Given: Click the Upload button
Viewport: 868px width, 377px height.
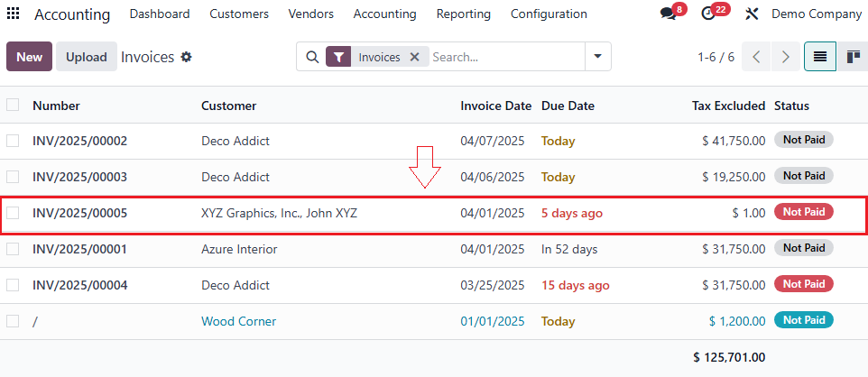Looking at the screenshot, I should coord(87,57).
